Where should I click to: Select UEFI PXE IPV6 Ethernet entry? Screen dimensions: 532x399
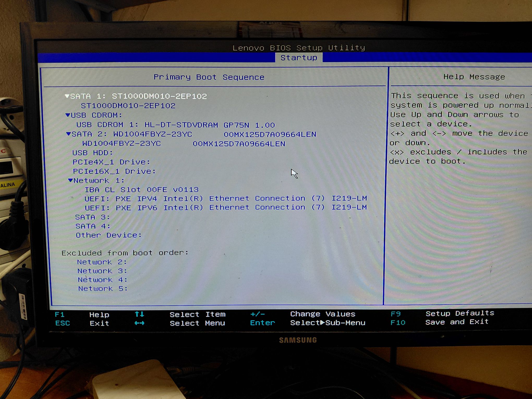tap(226, 208)
